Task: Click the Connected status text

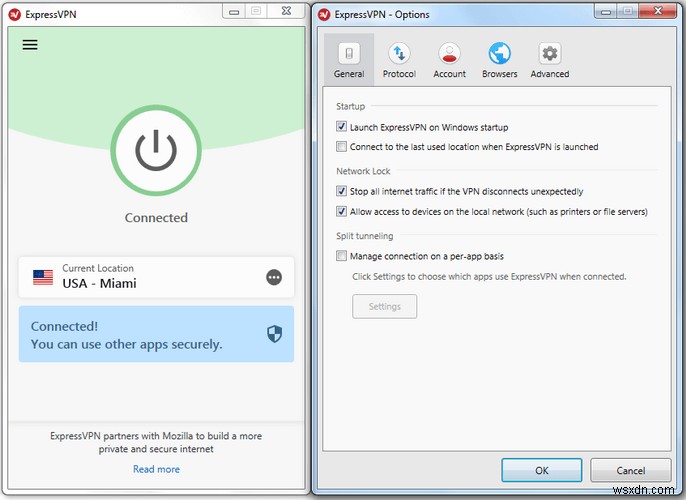Action: (x=156, y=217)
